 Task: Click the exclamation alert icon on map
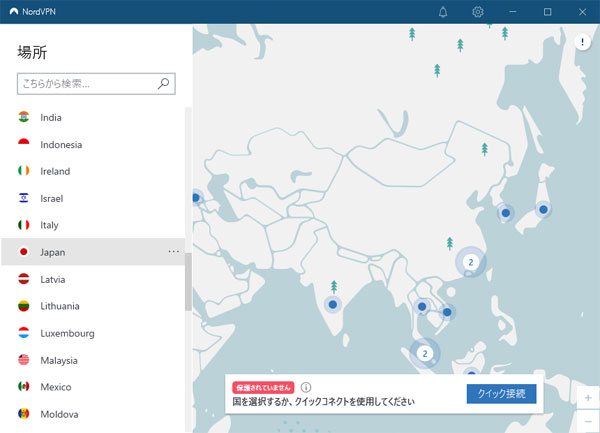point(582,42)
